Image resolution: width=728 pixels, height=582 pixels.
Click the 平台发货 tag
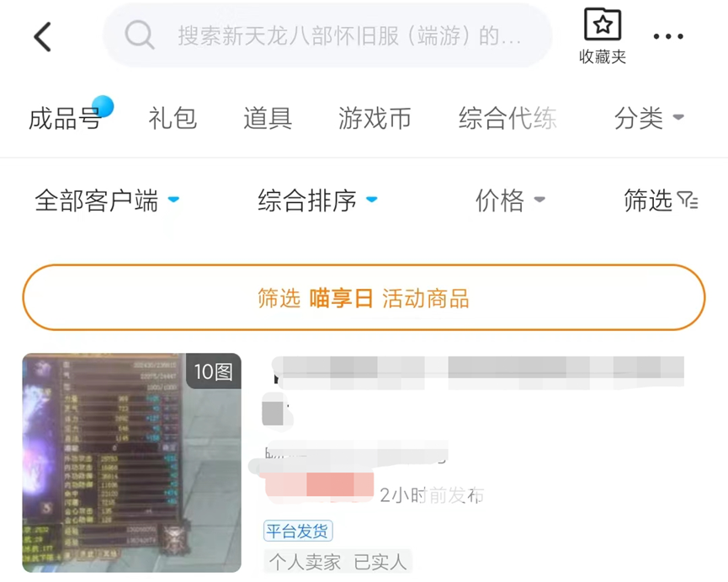click(298, 531)
